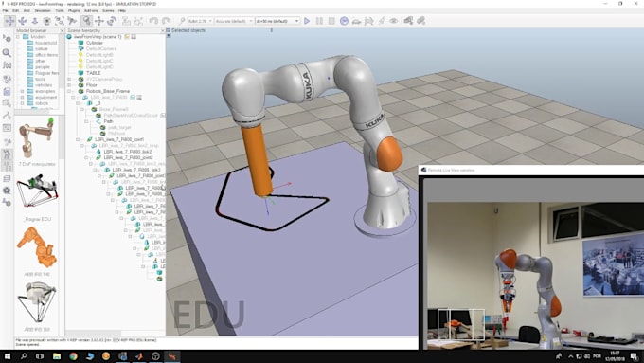Open the dt=50 ms time step dropdown
Screen dimensions: 644x363
point(277,21)
